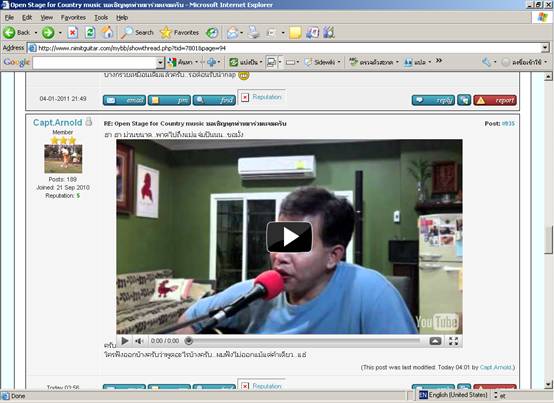Open Reputation link in 04-01-2011 post
The image size is (554, 403).
pyautogui.click(x=267, y=97)
